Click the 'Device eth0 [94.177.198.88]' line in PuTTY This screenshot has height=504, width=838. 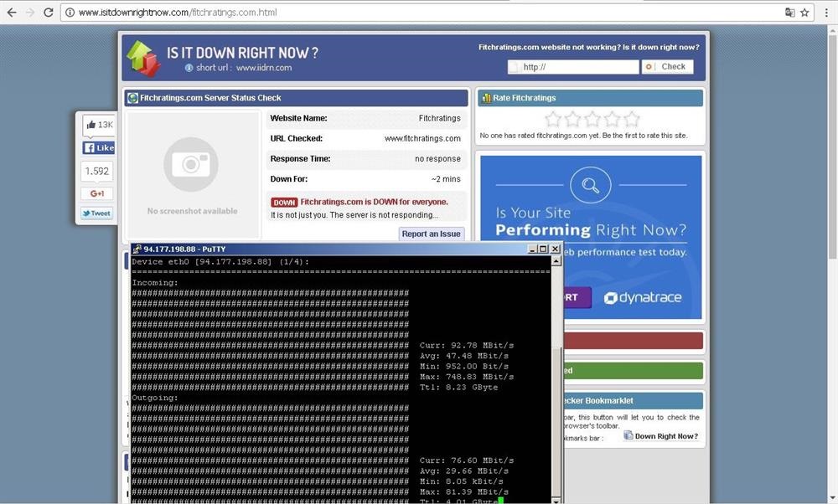[x=220, y=261]
